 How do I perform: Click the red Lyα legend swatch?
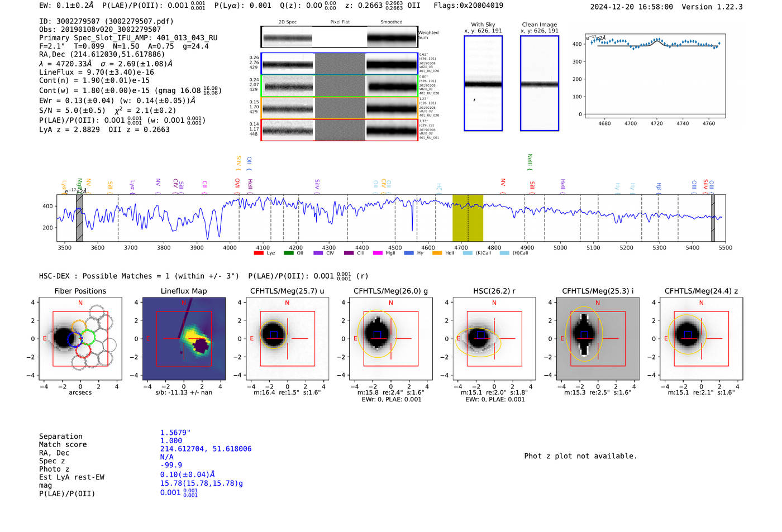pos(259,253)
